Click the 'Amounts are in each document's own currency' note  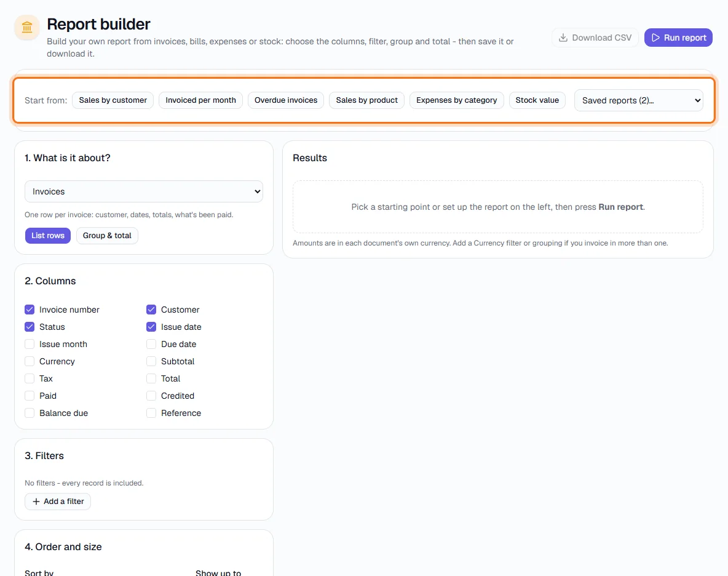coord(480,243)
